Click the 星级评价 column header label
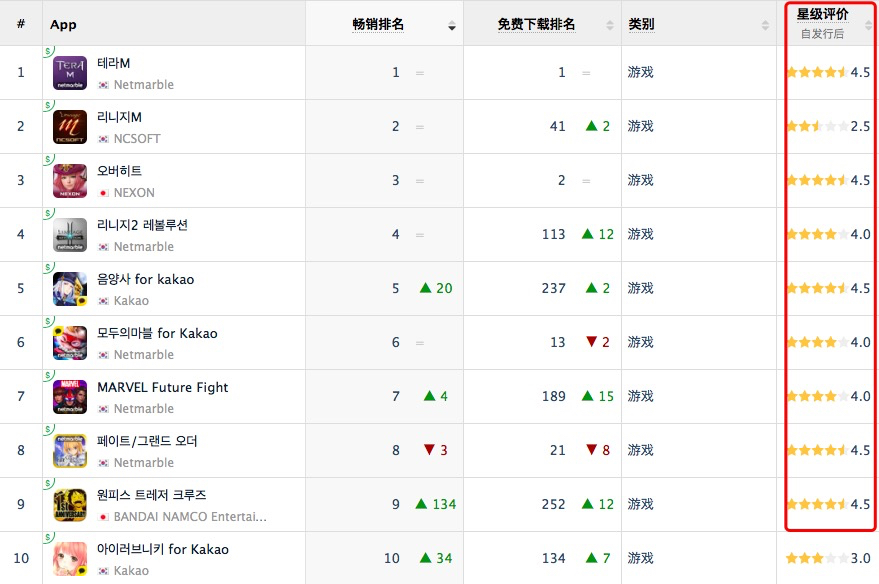This screenshot has width=879, height=584. click(x=822, y=15)
